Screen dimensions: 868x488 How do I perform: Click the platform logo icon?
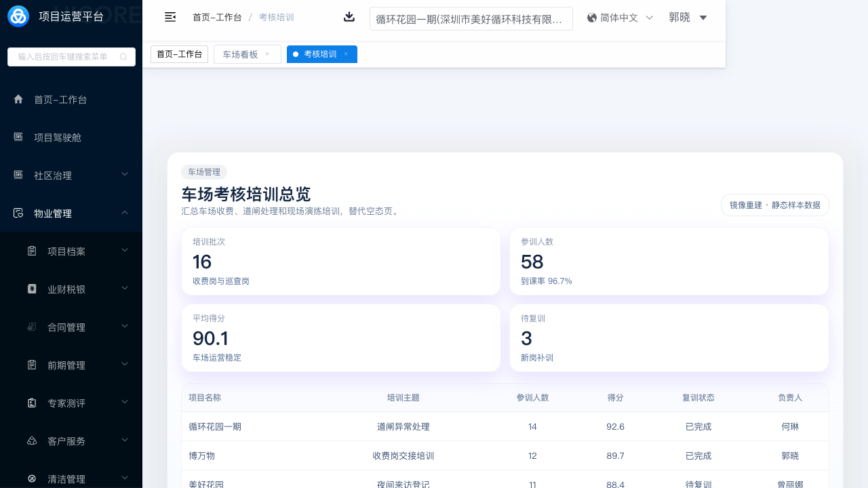(x=18, y=16)
